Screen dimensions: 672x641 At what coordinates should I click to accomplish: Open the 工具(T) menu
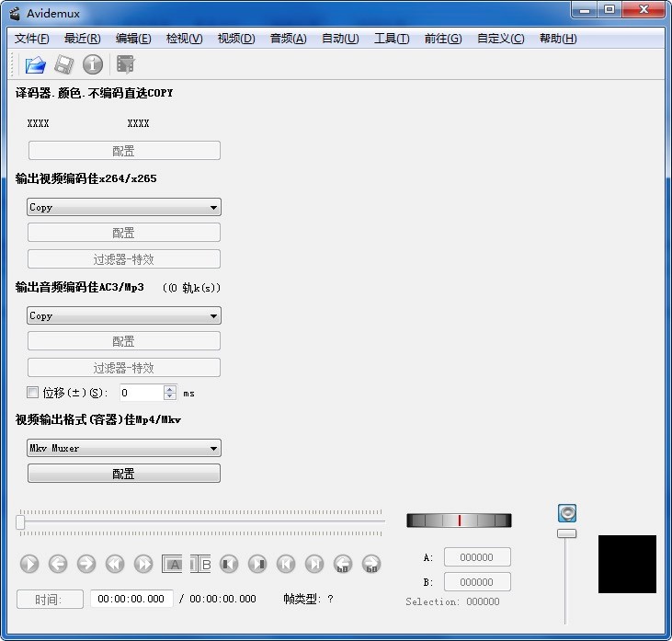click(392, 39)
